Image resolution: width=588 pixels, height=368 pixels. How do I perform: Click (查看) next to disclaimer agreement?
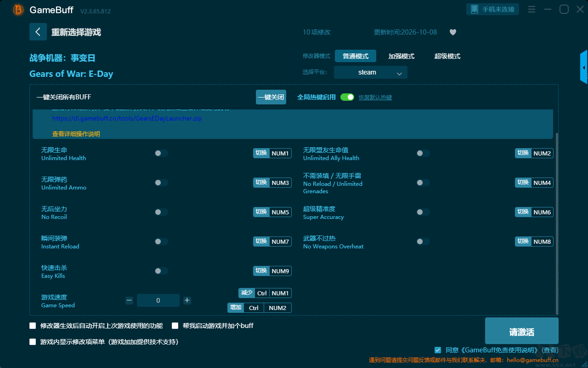(550, 350)
